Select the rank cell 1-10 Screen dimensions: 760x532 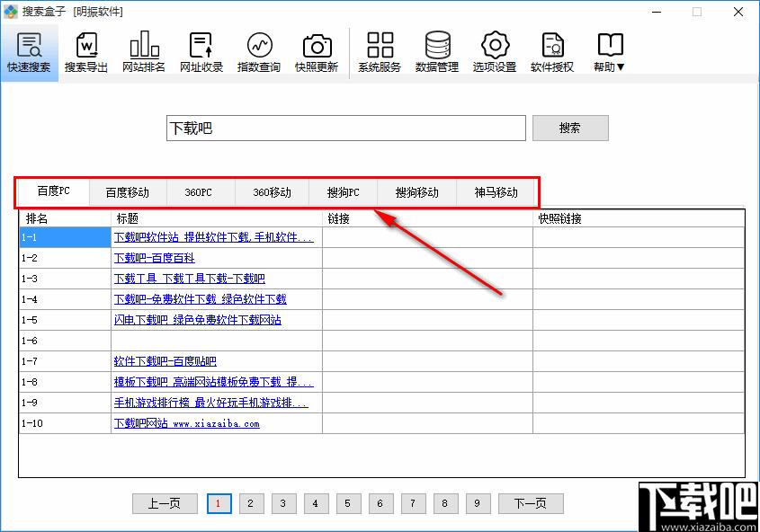(x=65, y=423)
